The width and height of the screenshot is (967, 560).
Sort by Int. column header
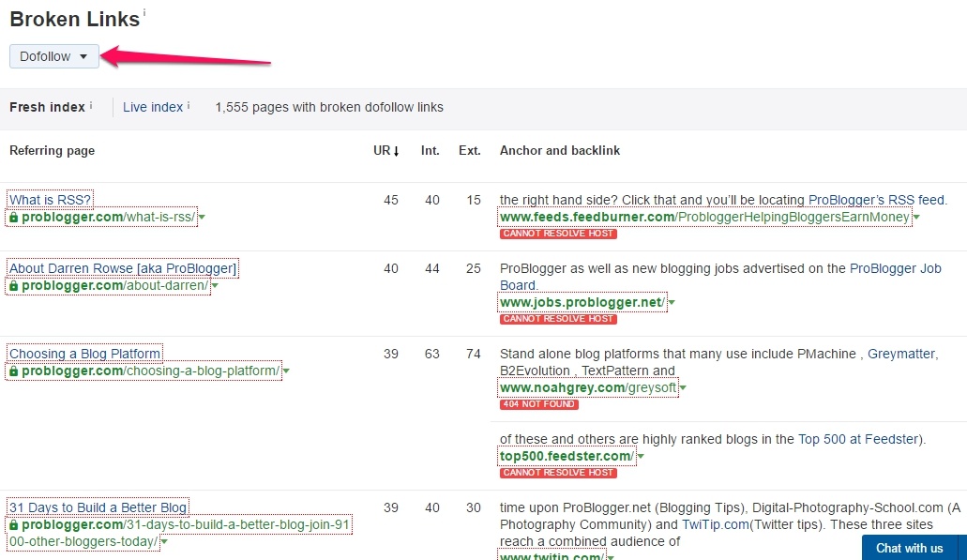[x=431, y=150]
